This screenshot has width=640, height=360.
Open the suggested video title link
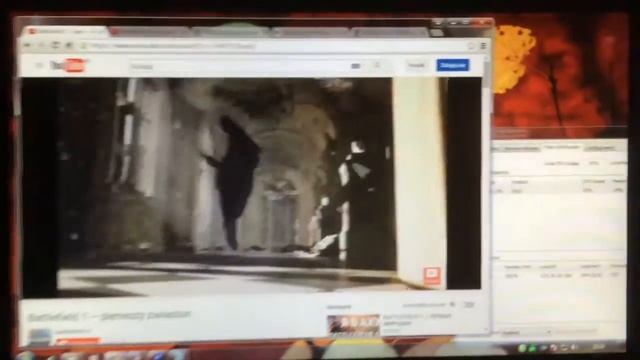coord(417,319)
